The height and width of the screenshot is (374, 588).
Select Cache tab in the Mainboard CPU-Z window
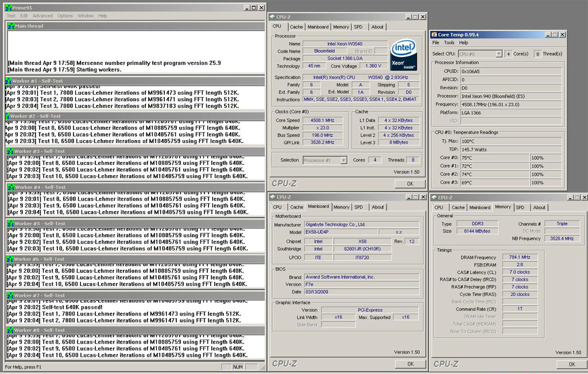point(297,207)
